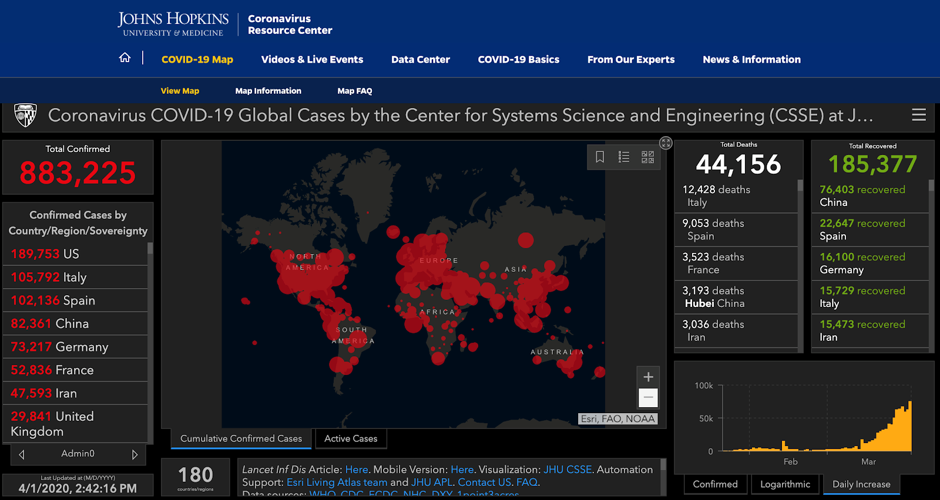Click China 76,403 recovered entry
This screenshot has width=940, height=500.
click(870, 196)
